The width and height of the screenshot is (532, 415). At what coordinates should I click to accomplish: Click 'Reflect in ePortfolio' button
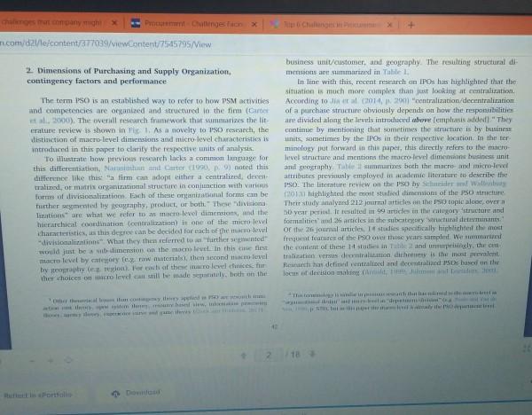pos(37,395)
